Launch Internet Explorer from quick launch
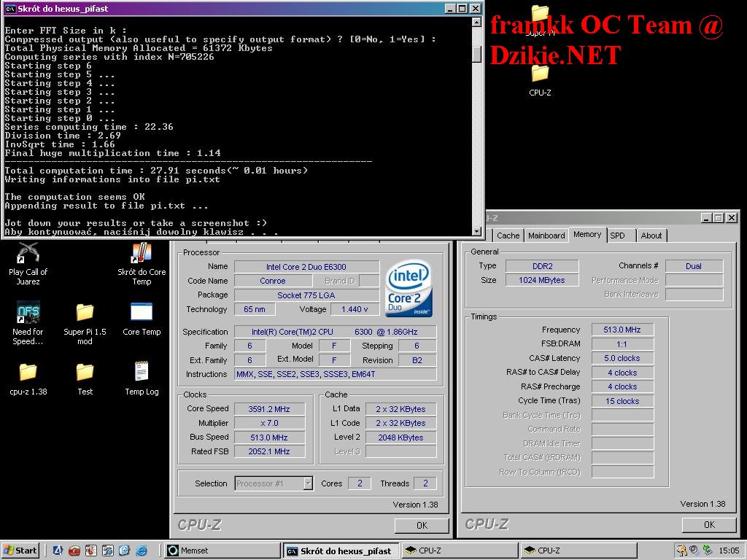747x560 pixels. point(142,551)
